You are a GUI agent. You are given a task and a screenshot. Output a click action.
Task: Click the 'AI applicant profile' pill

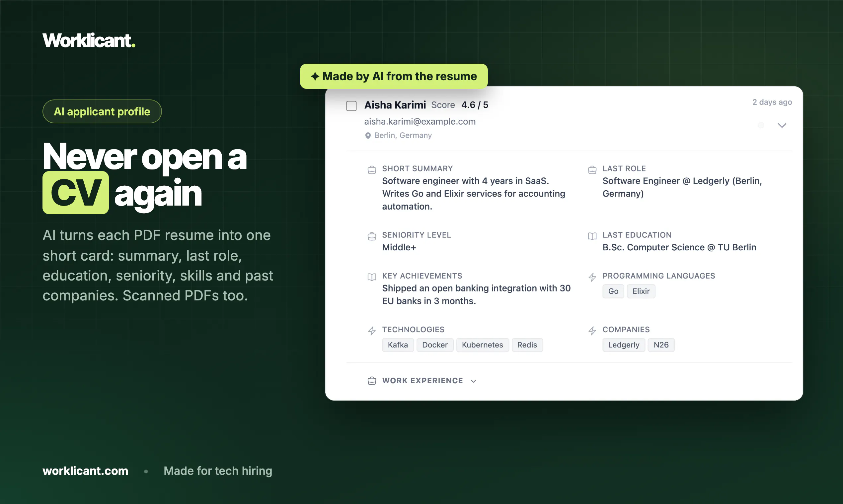coord(102,111)
